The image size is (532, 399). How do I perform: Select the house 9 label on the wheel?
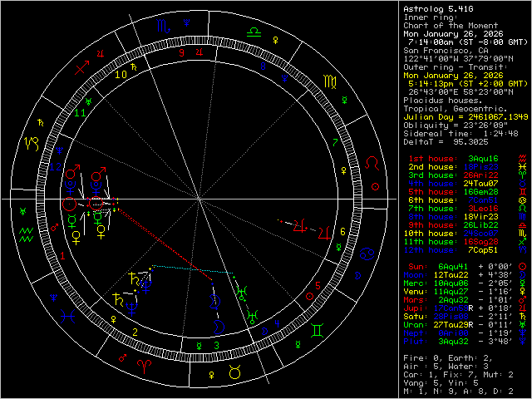(180, 52)
